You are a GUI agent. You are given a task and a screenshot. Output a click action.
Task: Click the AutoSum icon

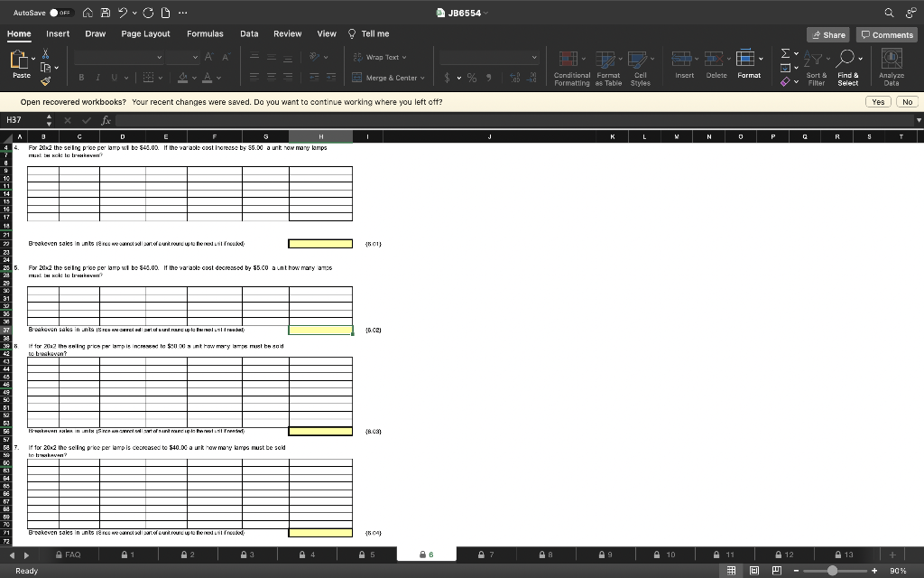[787, 56]
